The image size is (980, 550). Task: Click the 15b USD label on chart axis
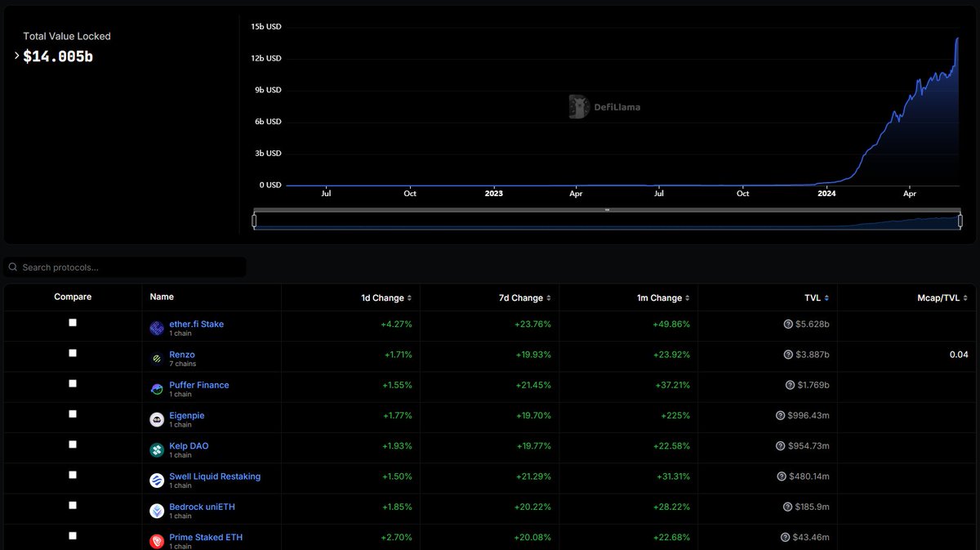pyautogui.click(x=266, y=26)
